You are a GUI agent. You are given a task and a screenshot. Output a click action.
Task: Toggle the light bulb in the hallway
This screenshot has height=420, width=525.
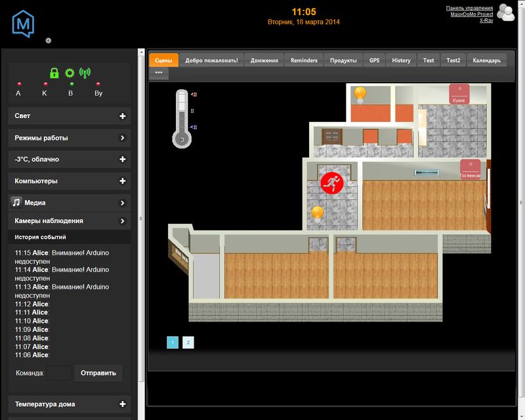point(318,213)
